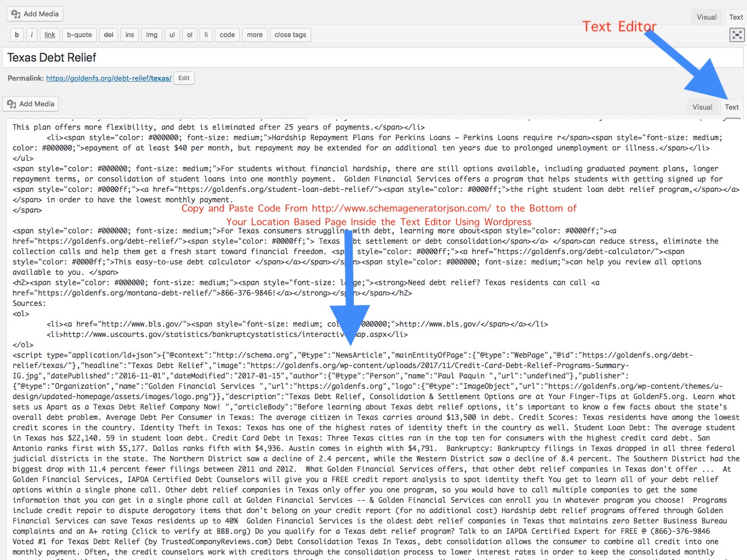Click the top Add Media button
The width and height of the screenshot is (747, 560).
pos(35,14)
